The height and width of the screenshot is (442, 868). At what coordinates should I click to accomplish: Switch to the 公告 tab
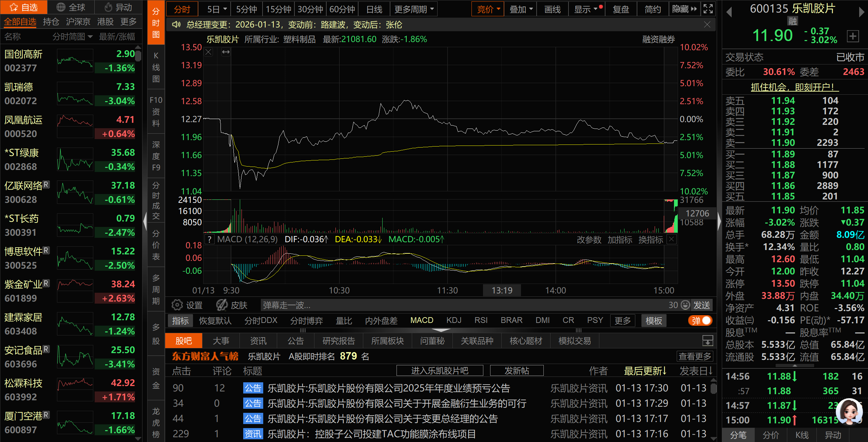(x=295, y=341)
